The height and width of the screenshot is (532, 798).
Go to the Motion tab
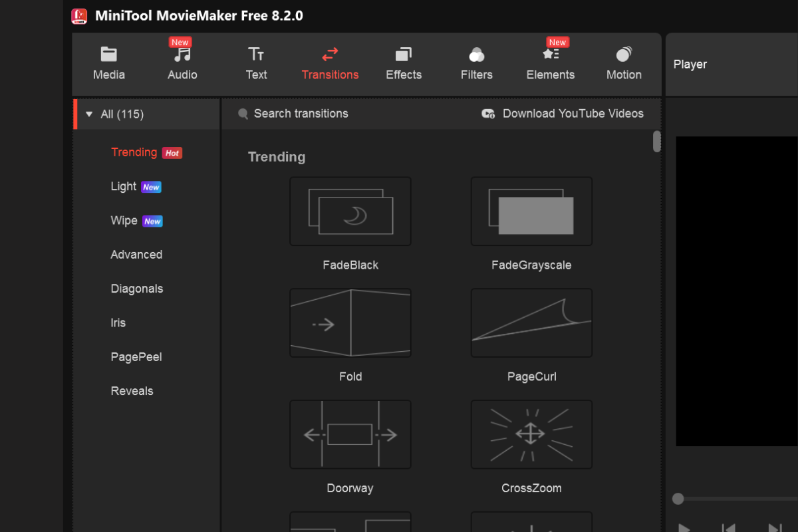[624, 64]
